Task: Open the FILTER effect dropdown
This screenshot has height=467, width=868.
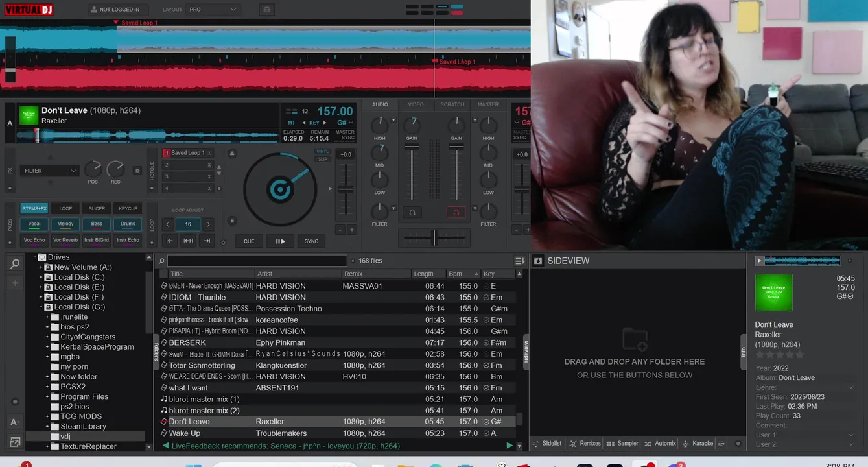Action: pos(49,171)
